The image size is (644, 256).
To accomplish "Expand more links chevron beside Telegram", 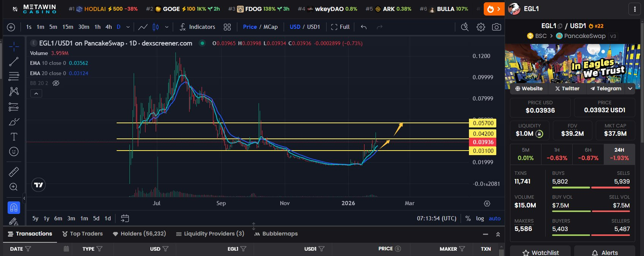I will [x=630, y=88].
